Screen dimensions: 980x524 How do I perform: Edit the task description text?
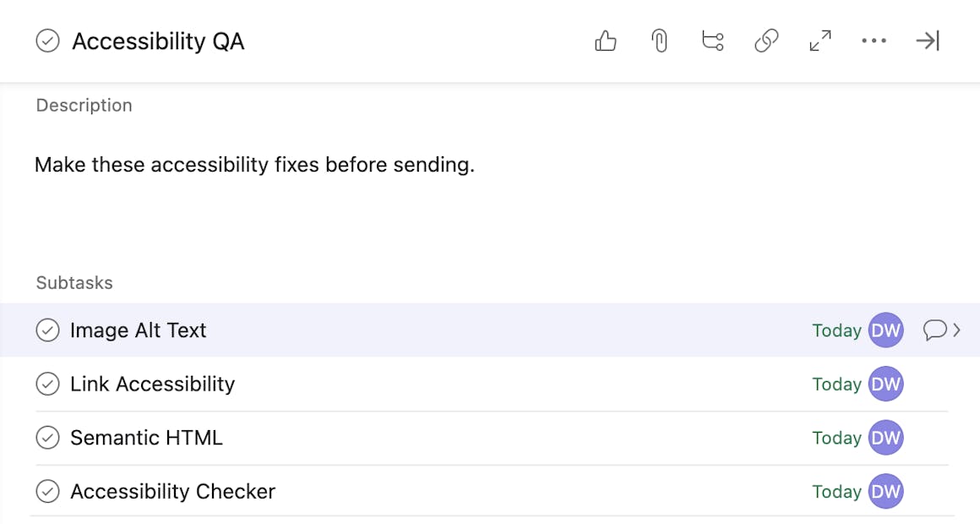[x=253, y=165]
